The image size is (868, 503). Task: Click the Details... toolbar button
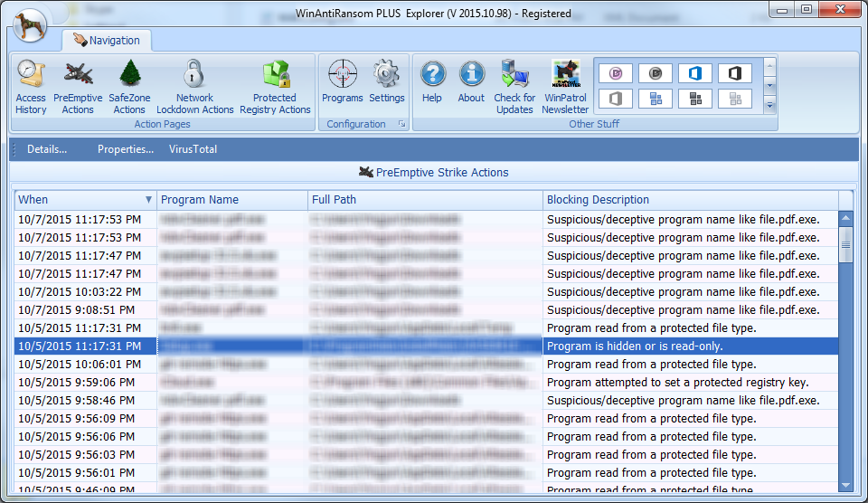(x=47, y=149)
